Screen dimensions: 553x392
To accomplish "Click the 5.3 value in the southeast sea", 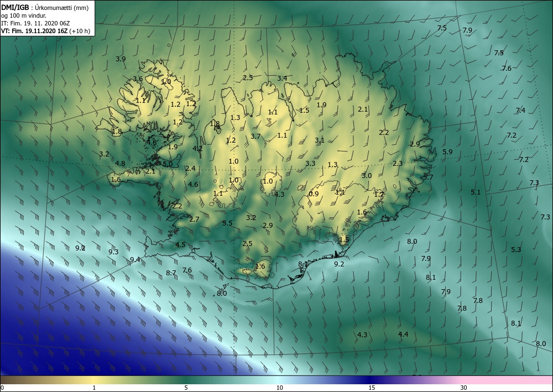I will [x=516, y=249].
